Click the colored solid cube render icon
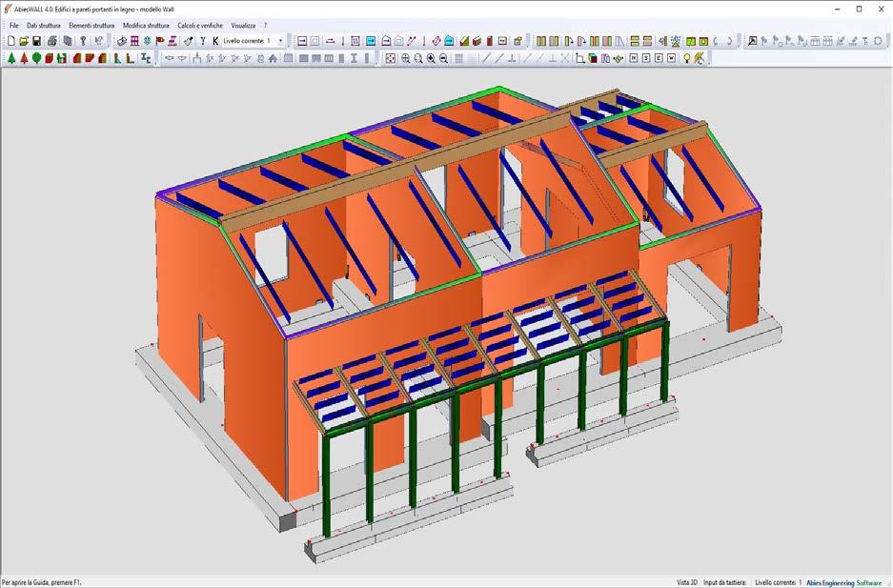893x588 pixels. click(x=592, y=58)
